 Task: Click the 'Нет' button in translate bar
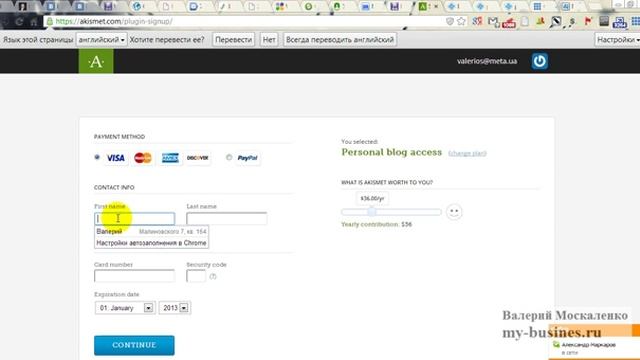tap(269, 40)
